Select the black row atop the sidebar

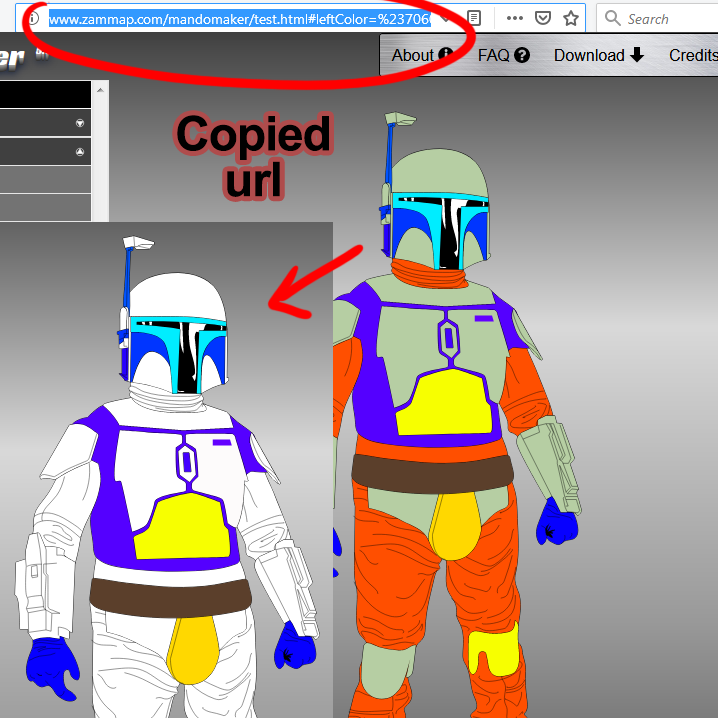click(45, 95)
